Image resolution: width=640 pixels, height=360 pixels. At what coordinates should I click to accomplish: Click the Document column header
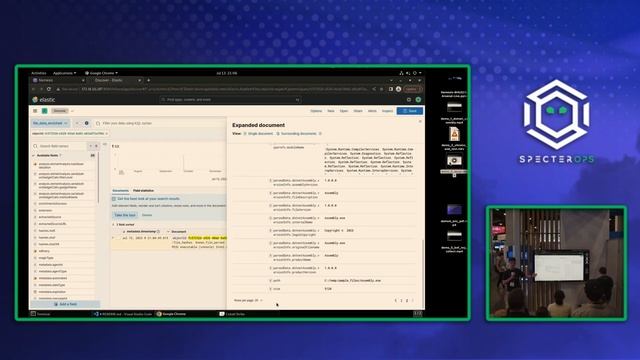pos(179,231)
